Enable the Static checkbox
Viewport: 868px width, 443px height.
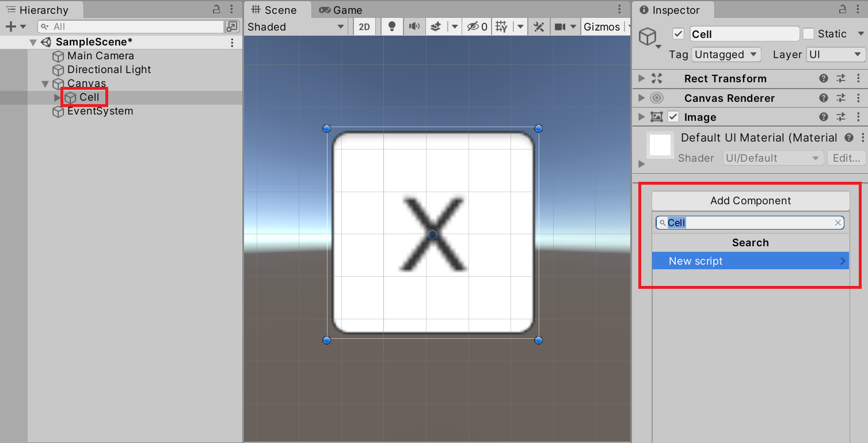(809, 34)
